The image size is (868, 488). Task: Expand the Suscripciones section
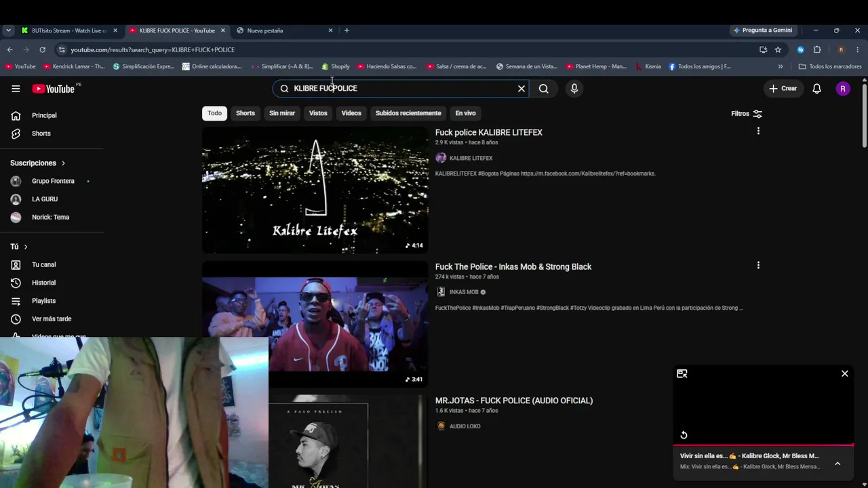tap(38, 163)
